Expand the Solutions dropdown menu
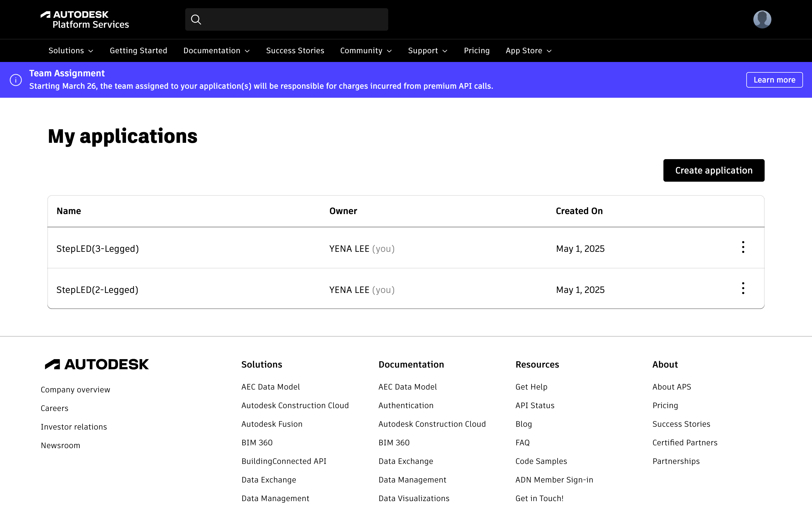Image resolution: width=812 pixels, height=507 pixels. pos(71,51)
